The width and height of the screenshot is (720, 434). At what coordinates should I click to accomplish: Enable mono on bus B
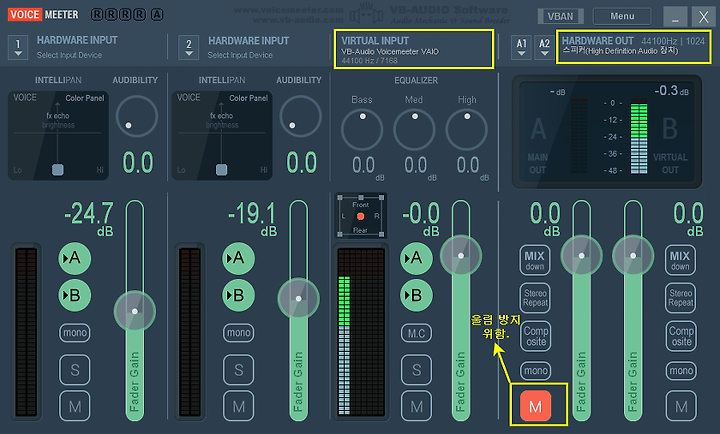(x=681, y=371)
